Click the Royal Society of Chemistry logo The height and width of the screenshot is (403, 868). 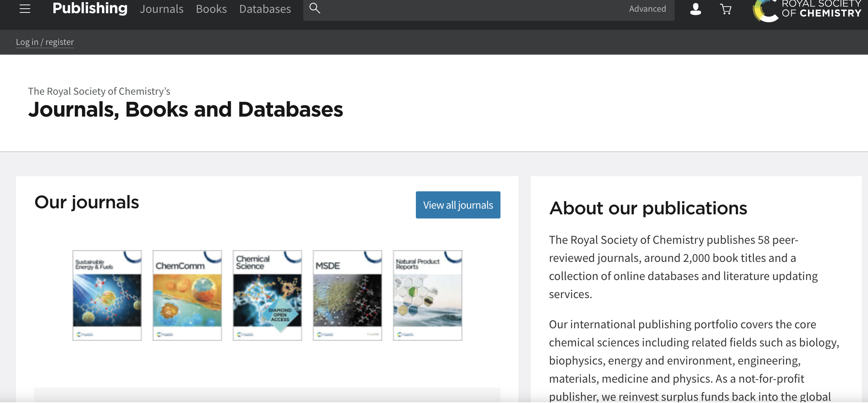click(807, 11)
